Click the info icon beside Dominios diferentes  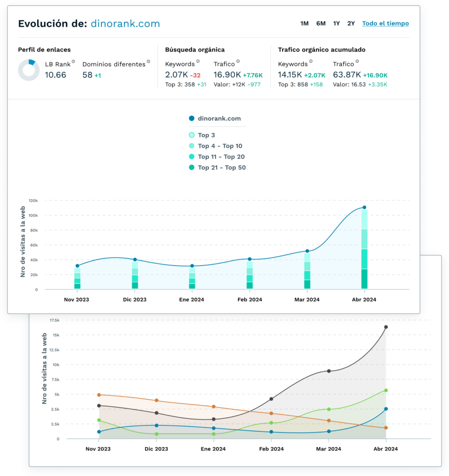point(148,61)
